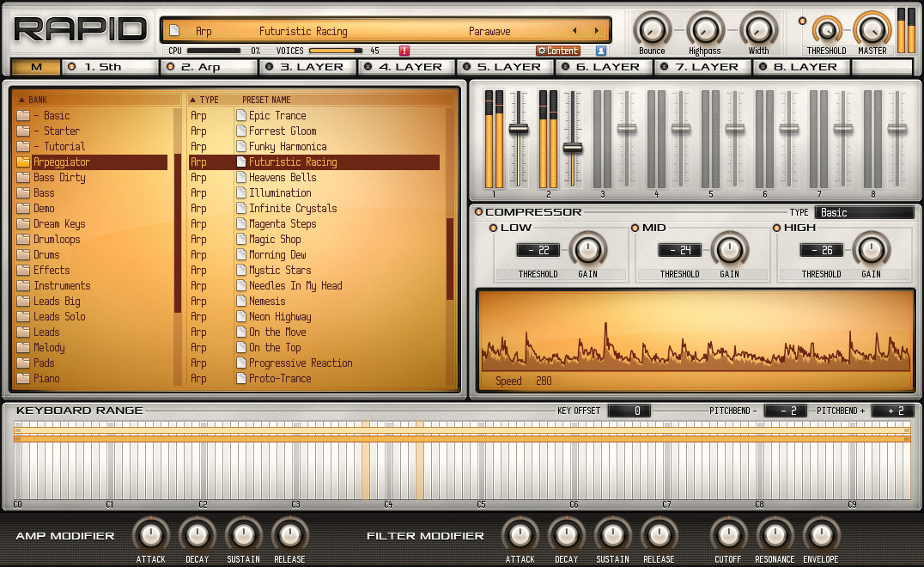Open the compressor TYPE Basic dropdown
Screen dimensions: 924x567
click(x=865, y=212)
